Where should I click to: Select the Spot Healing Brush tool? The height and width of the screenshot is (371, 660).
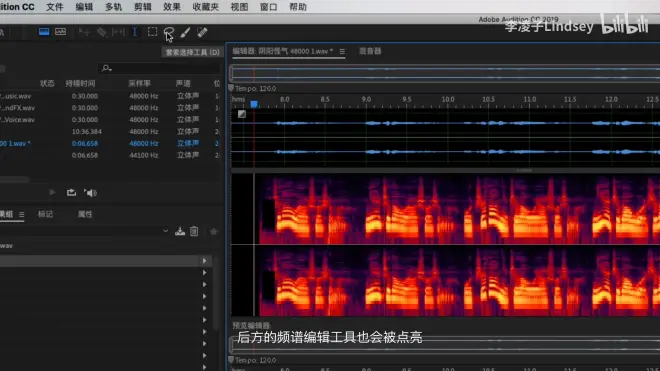(x=202, y=32)
